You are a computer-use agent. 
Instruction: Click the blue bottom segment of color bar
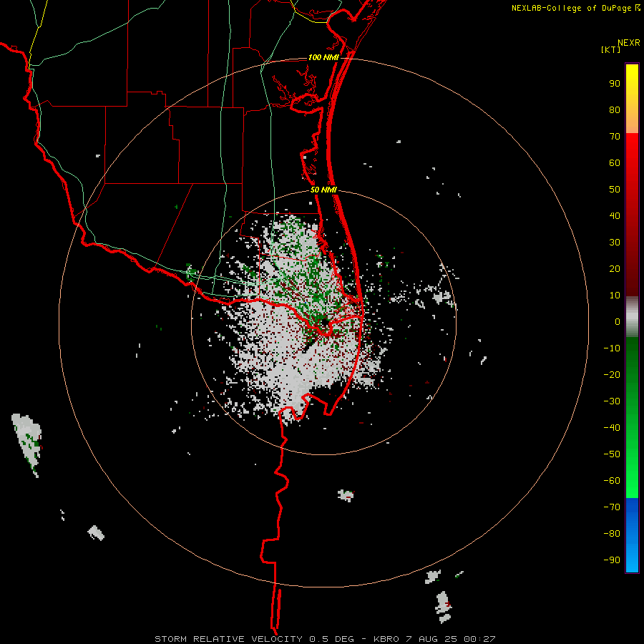tap(632, 535)
